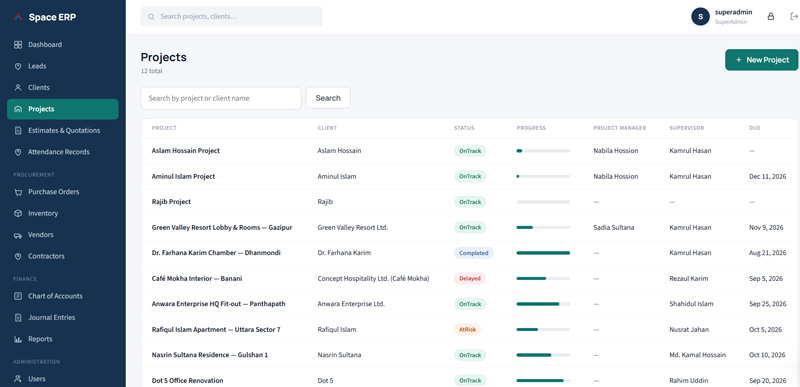The height and width of the screenshot is (387, 800).
Task: Click the Dashboard grid icon
Action: tap(18, 45)
